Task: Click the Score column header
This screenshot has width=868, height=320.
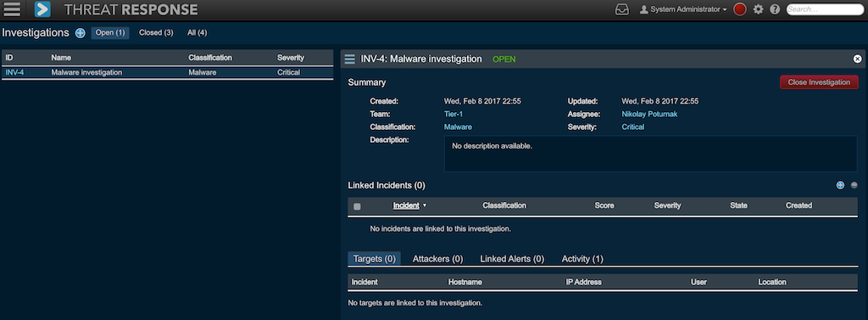Action: (604, 205)
